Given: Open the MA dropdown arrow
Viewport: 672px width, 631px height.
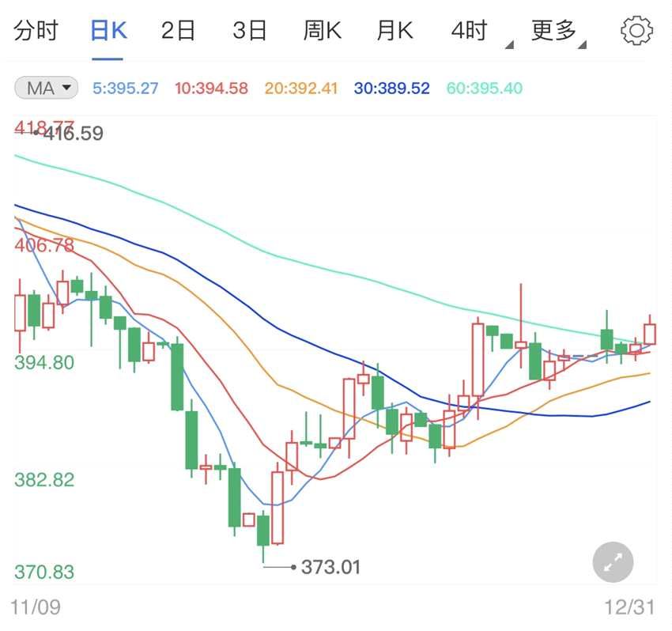Looking at the screenshot, I should coord(65,89).
